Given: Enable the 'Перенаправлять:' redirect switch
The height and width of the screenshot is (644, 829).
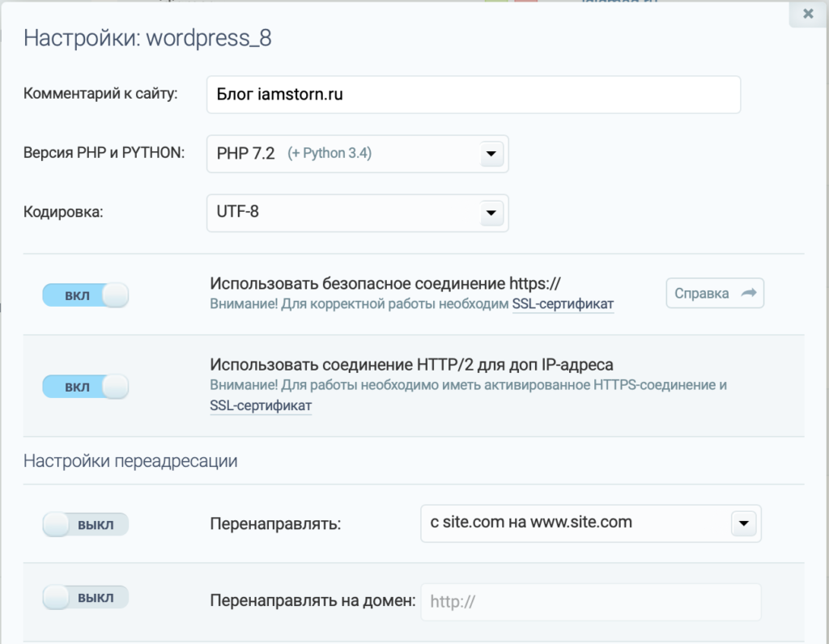Looking at the screenshot, I should (86, 524).
